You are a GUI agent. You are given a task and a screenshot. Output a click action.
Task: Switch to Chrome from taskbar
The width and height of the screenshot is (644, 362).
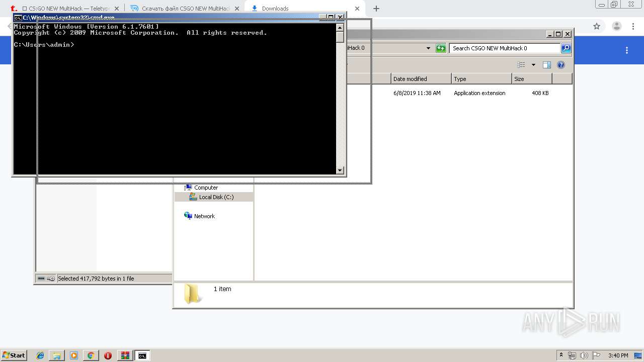pos(91,355)
